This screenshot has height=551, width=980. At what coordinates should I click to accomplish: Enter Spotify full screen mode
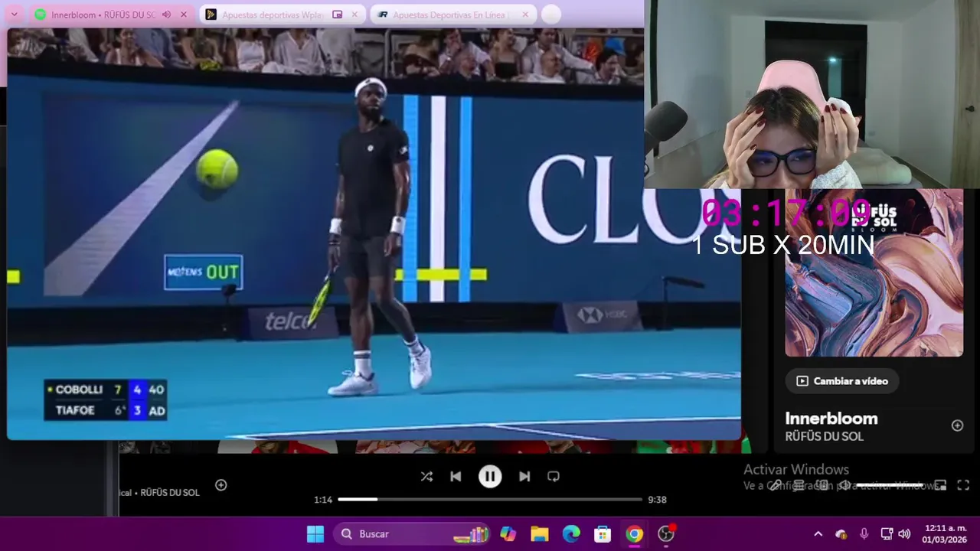pos(964,485)
